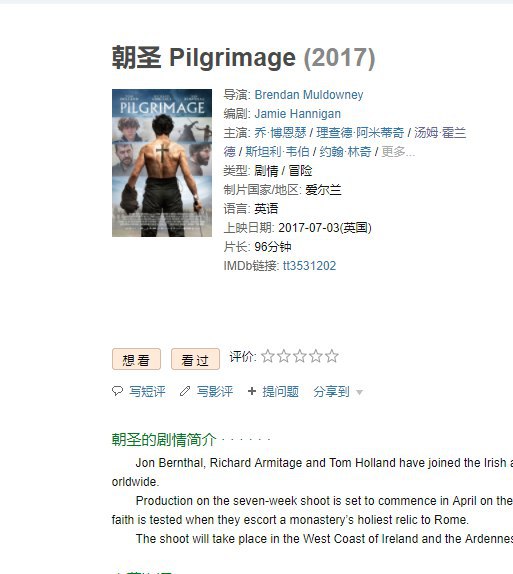Screen dimensions: 513x574
Task: Select the third rating star
Action: point(300,356)
